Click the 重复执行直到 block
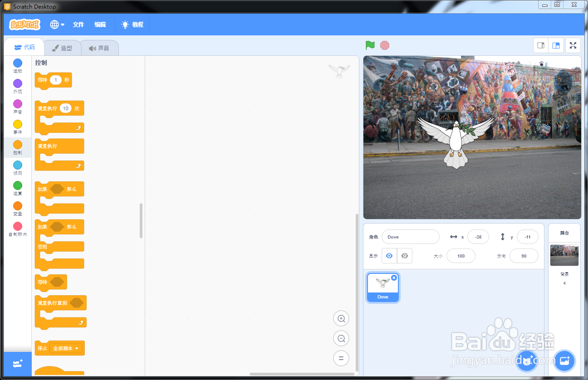The height and width of the screenshot is (380, 588). (60, 312)
